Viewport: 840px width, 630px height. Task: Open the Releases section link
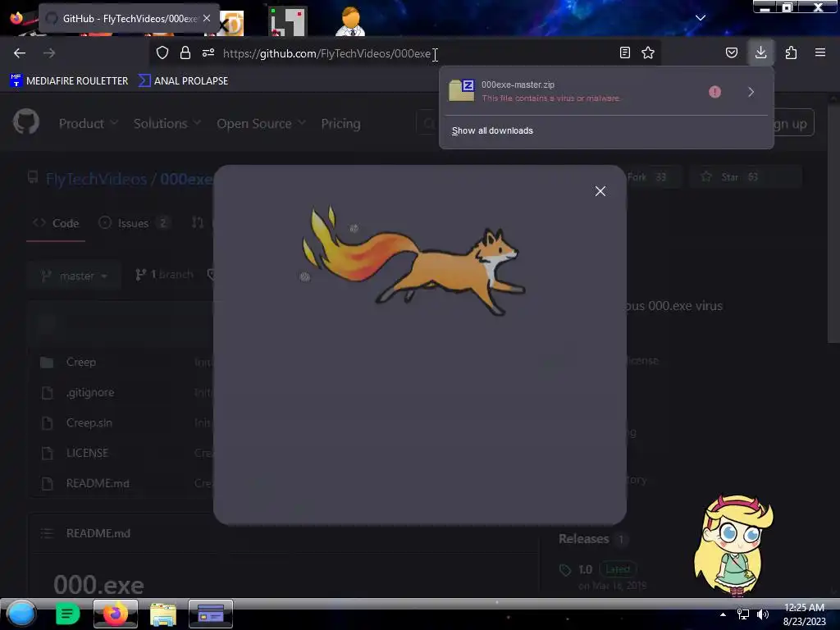[x=583, y=539]
